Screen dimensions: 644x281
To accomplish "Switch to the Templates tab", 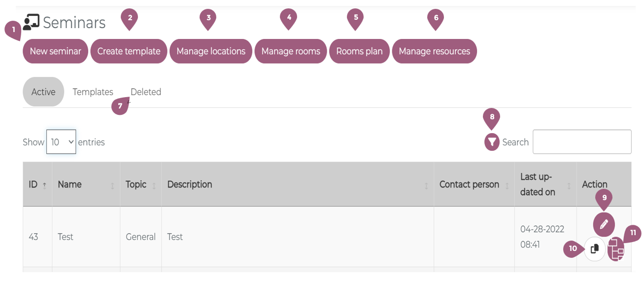I will (93, 92).
